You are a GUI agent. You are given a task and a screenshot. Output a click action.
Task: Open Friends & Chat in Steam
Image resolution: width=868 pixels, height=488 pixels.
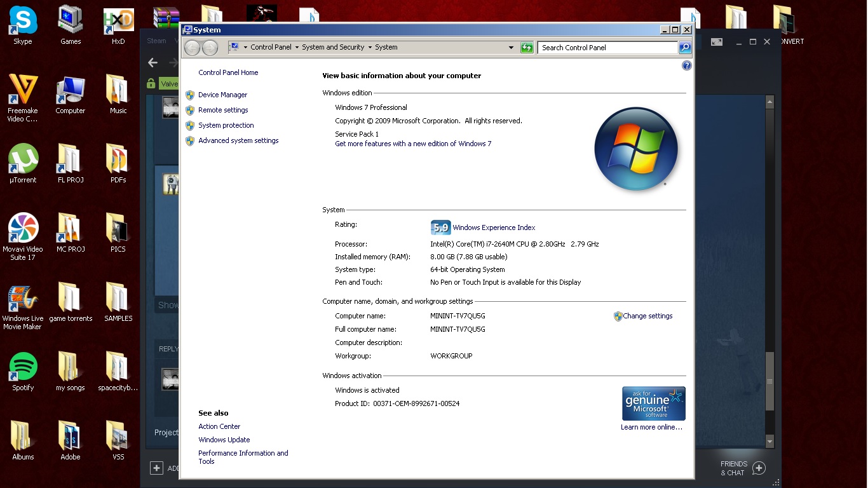point(742,468)
